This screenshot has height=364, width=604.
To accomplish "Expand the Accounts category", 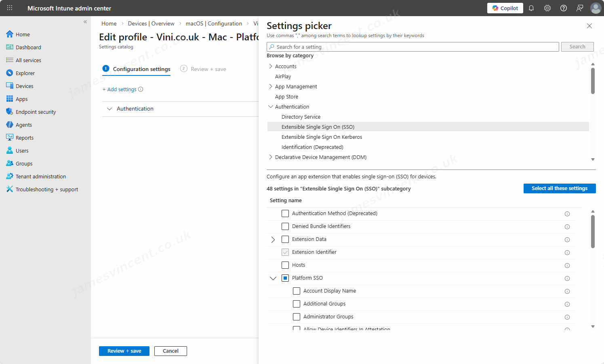I will pyautogui.click(x=271, y=66).
